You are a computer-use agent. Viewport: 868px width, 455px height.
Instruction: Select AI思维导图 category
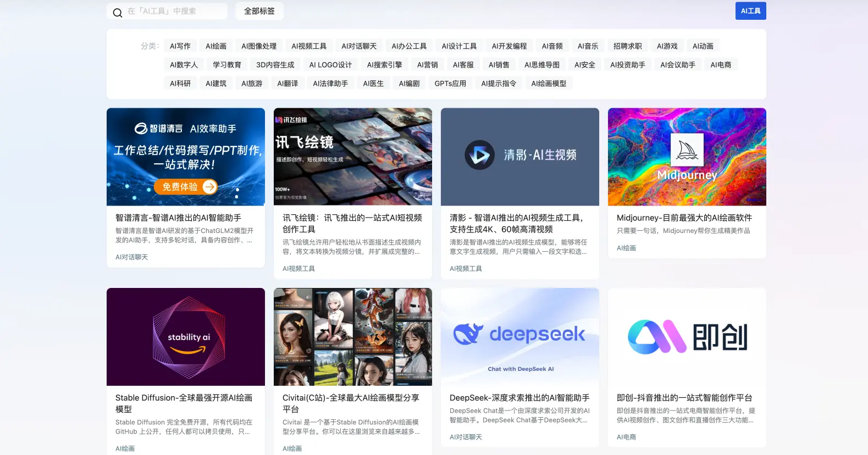[542, 65]
